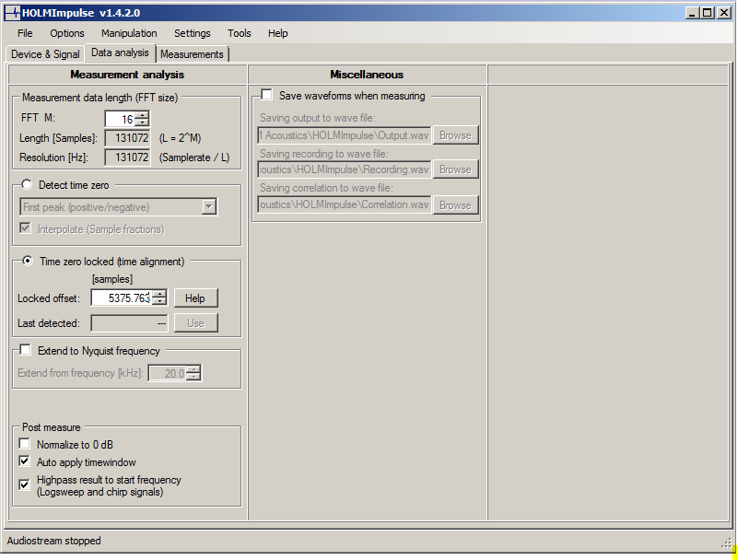Click the Locked offset value field
Image resolution: width=738 pixels, height=560 pixels.
122,297
